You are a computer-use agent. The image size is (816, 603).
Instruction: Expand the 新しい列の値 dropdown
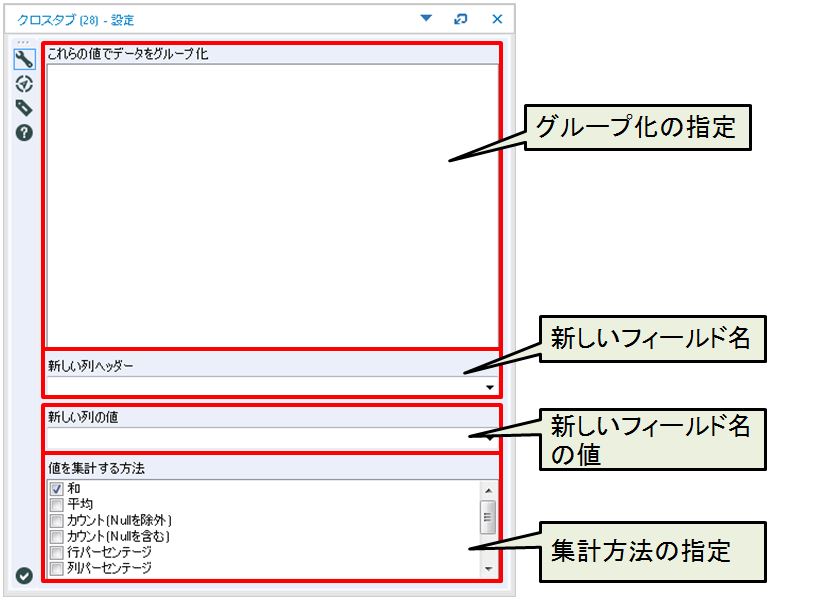pos(489,437)
